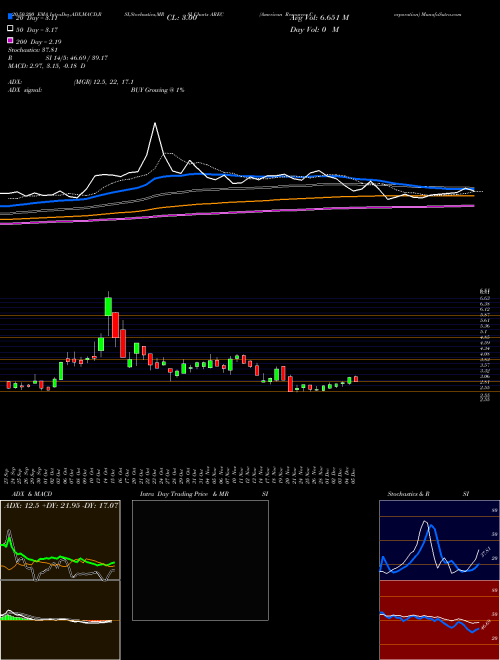Click the orange moving average line
500x660 pixels.
pos(236,202)
